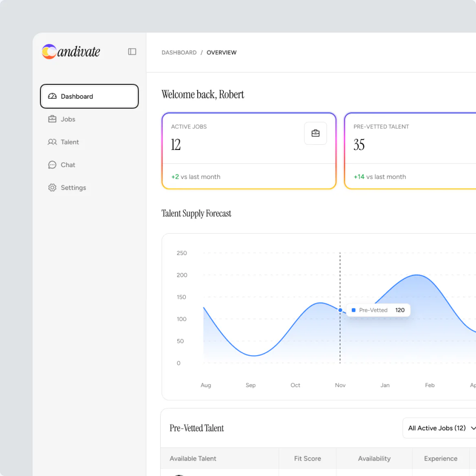Image resolution: width=476 pixels, height=476 pixels.
Task: Click the Aug label on x-axis
Action: (x=205, y=385)
